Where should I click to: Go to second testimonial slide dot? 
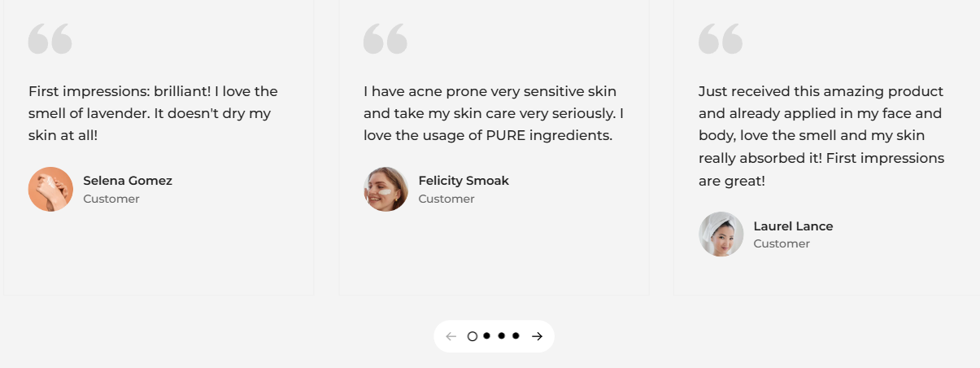point(486,335)
